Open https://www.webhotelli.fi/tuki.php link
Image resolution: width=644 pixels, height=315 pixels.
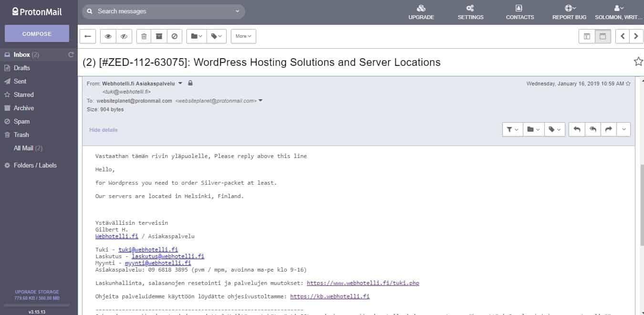(363, 283)
